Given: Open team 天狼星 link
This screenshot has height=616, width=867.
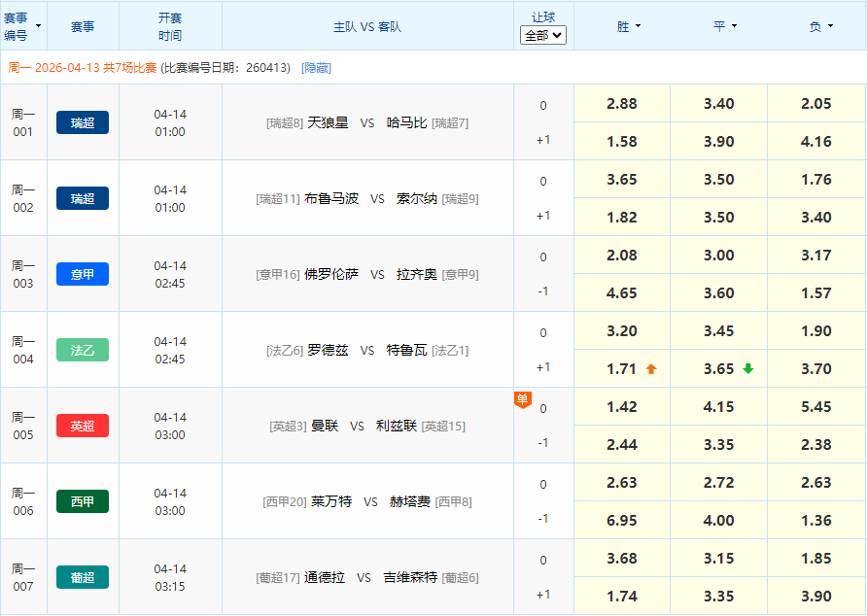Looking at the screenshot, I should pos(328,122).
